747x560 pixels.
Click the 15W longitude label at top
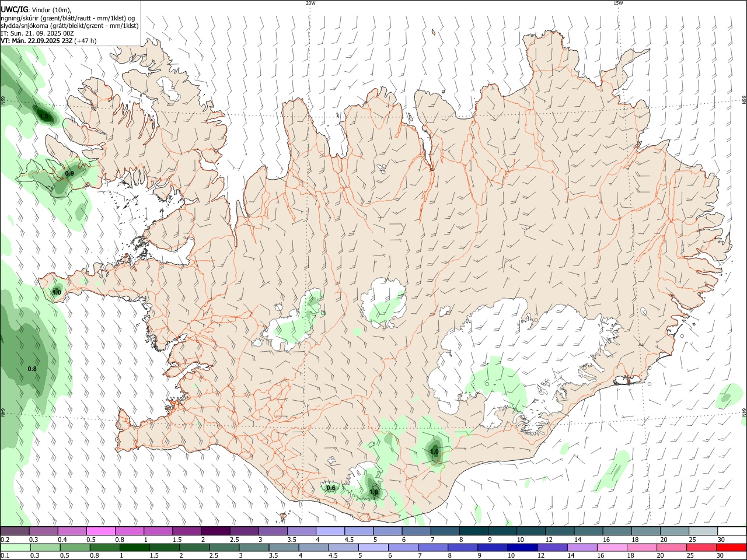618,3
